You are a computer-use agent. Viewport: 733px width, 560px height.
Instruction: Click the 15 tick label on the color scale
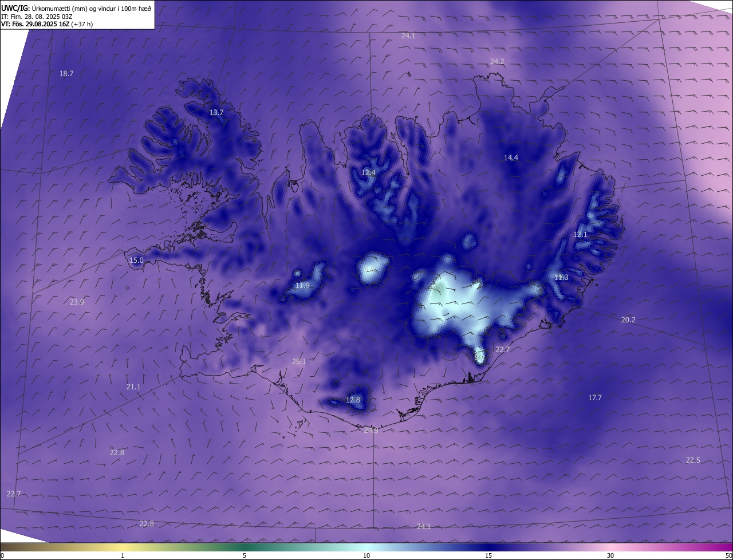click(488, 555)
